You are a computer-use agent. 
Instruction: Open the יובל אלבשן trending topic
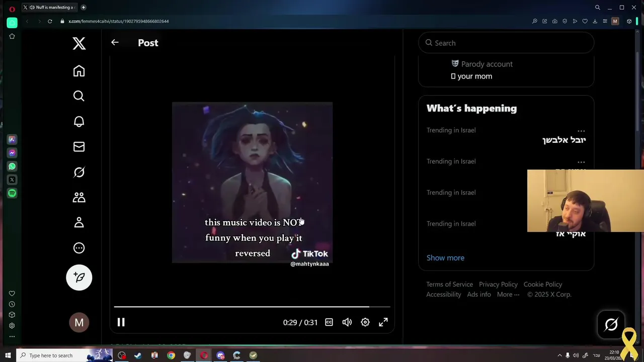point(563,140)
